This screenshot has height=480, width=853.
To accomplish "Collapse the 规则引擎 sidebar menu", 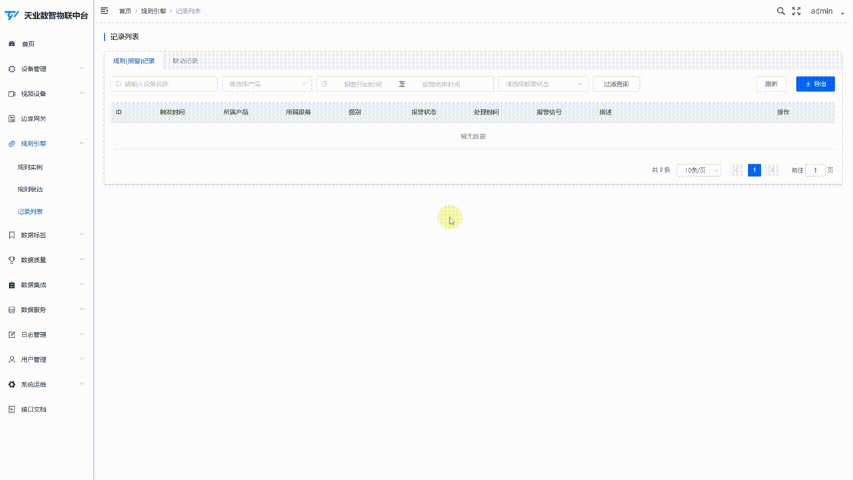I will pos(47,144).
